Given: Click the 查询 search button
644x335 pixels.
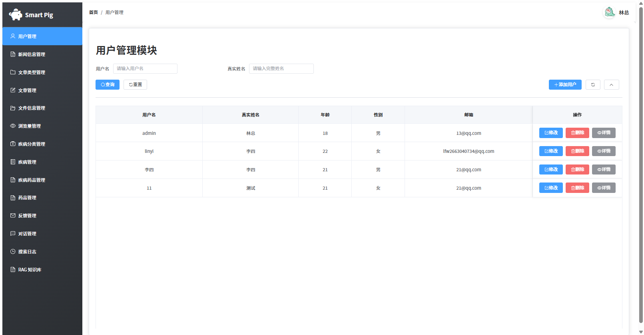Looking at the screenshot, I should pyautogui.click(x=108, y=84).
